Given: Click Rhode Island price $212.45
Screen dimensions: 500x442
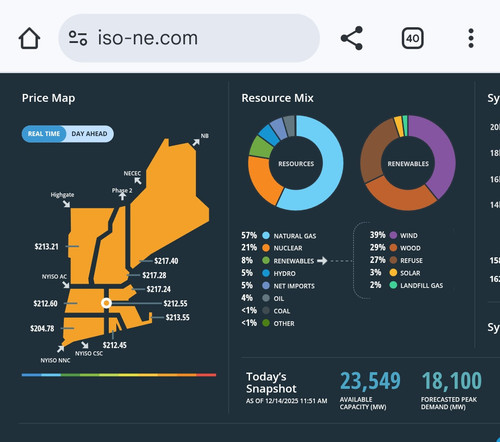Looking at the screenshot, I should tap(115, 345).
